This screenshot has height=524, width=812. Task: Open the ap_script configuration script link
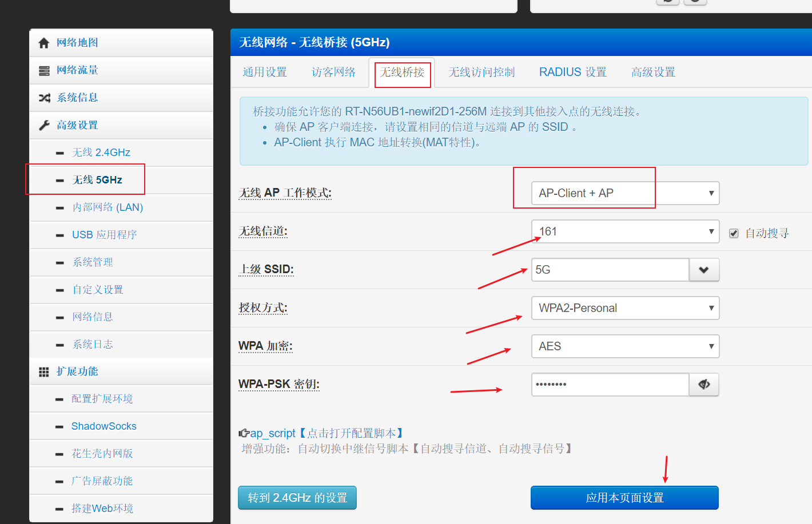click(x=273, y=434)
